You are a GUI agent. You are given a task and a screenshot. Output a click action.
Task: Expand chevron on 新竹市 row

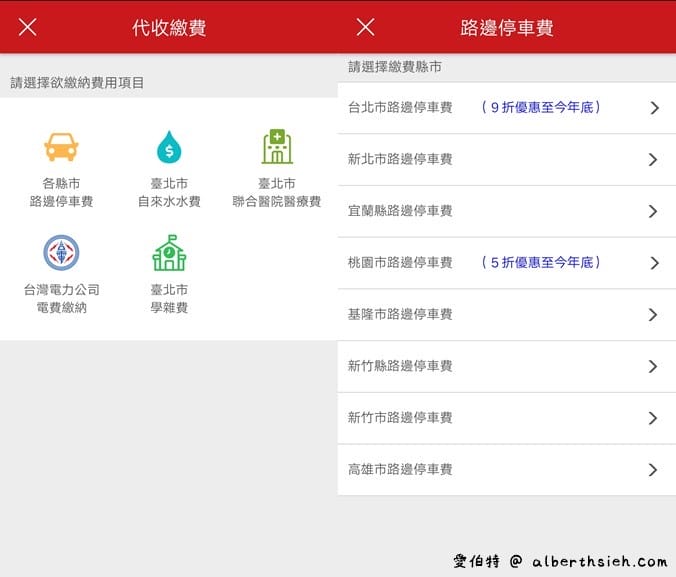pos(654,418)
